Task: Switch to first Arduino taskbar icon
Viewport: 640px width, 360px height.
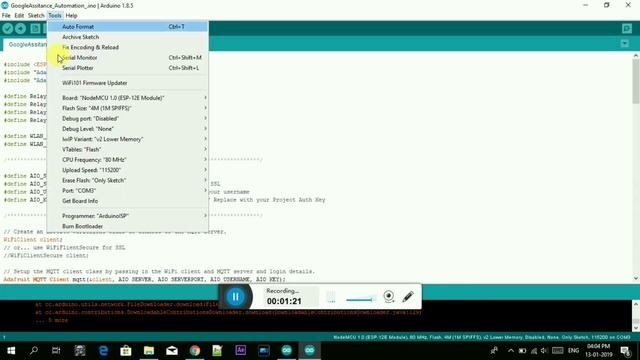Action: point(287,350)
